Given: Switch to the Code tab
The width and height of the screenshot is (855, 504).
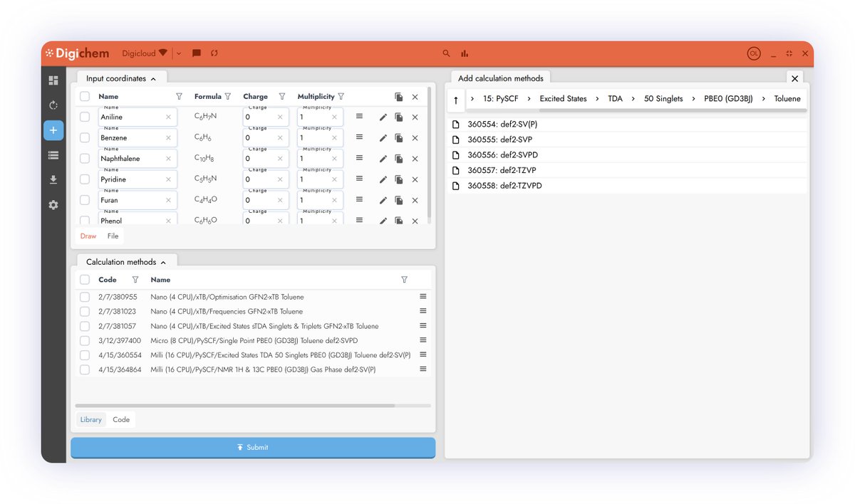Looking at the screenshot, I should pyautogui.click(x=121, y=419).
